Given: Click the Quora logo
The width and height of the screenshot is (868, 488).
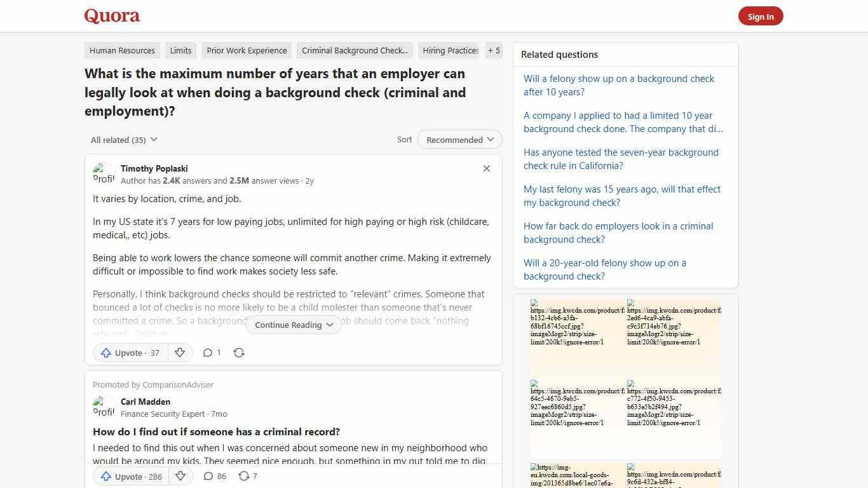Looking at the screenshot, I should [x=111, y=15].
